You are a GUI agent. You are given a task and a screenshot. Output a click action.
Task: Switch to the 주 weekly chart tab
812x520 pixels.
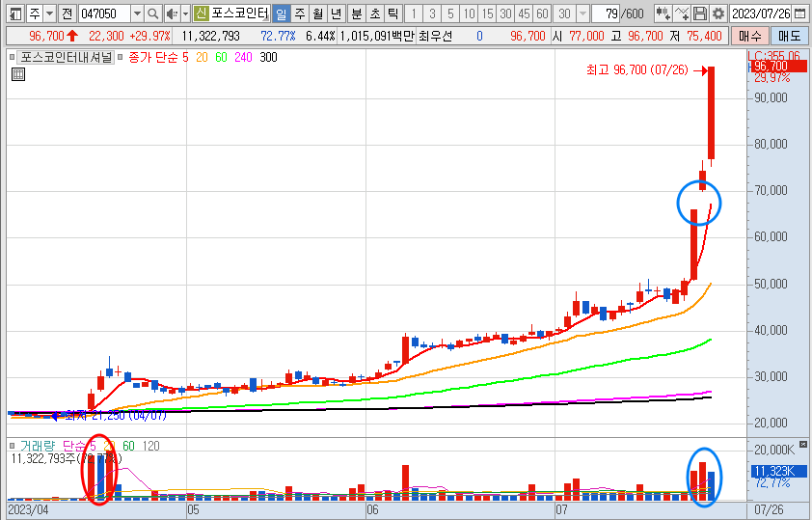tap(300, 14)
